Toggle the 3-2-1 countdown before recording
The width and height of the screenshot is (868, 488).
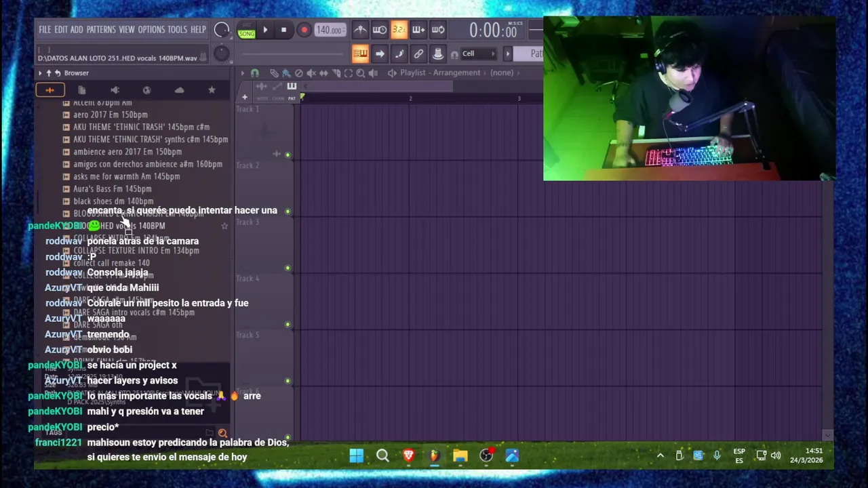(x=399, y=30)
